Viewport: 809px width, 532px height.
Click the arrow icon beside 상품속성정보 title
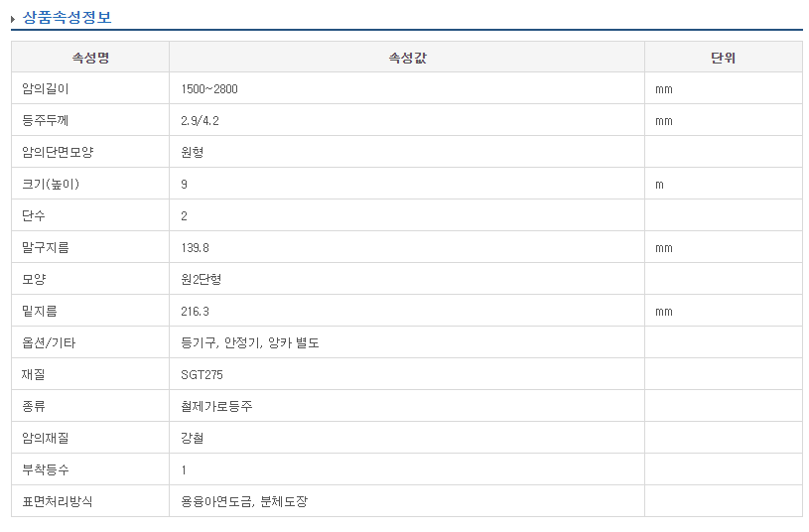[x=13, y=18]
